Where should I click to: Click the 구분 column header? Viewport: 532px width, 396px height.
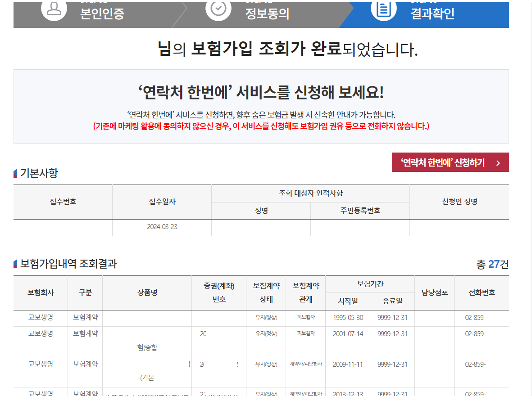click(85, 292)
